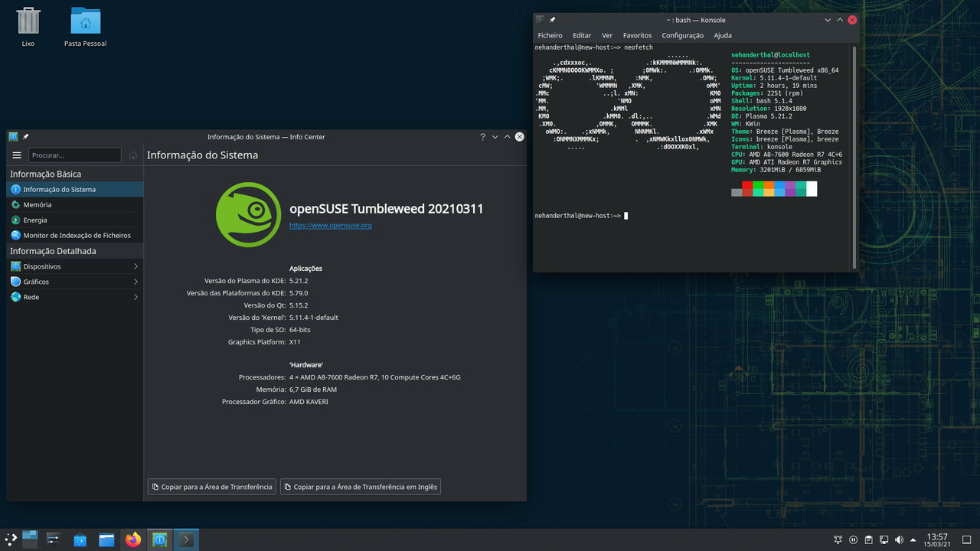Open Dolphin file manager in taskbar

pyautogui.click(x=106, y=540)
